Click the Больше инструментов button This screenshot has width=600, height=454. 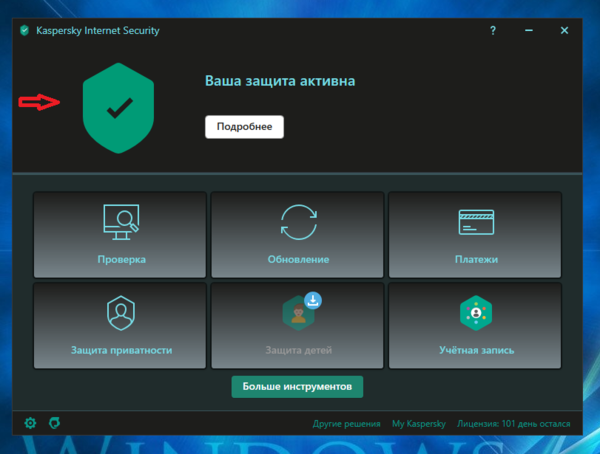(x=297, y=387)
